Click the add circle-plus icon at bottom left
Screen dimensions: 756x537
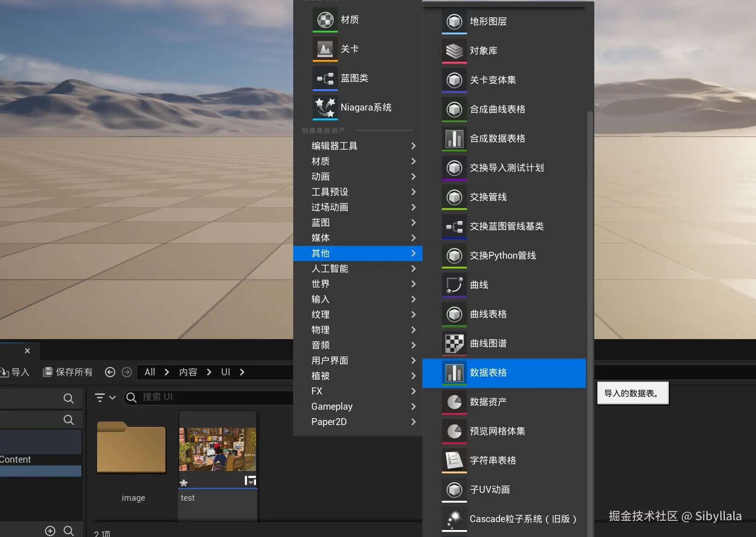pos(50,530)
